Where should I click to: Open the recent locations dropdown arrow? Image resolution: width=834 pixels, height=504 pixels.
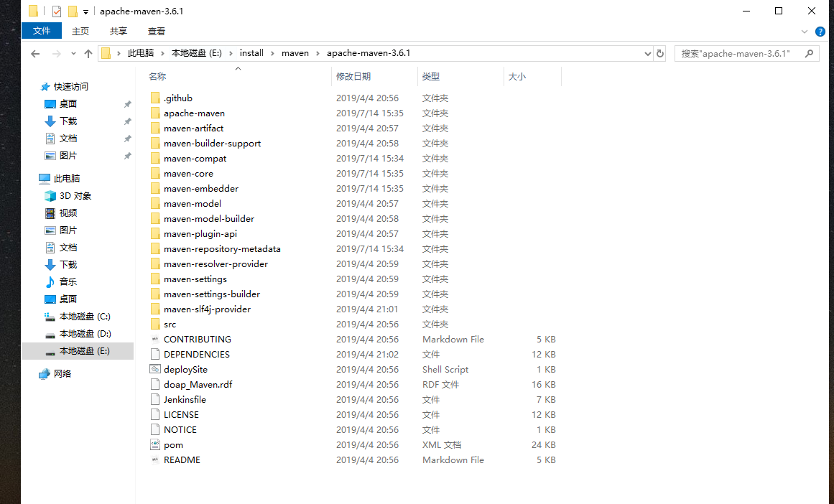73,54
